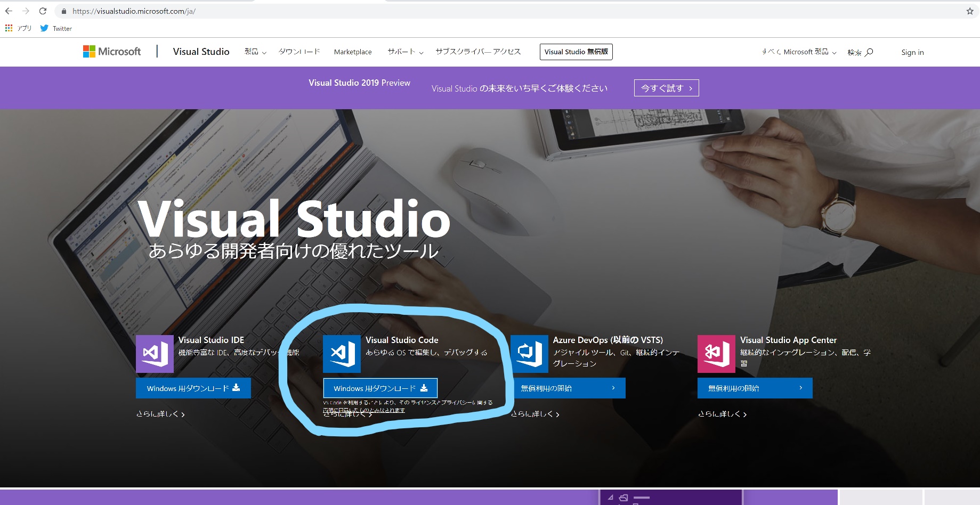Open the Marketplace menu item
Screen dimensions: 980x505
pos(353,52)
